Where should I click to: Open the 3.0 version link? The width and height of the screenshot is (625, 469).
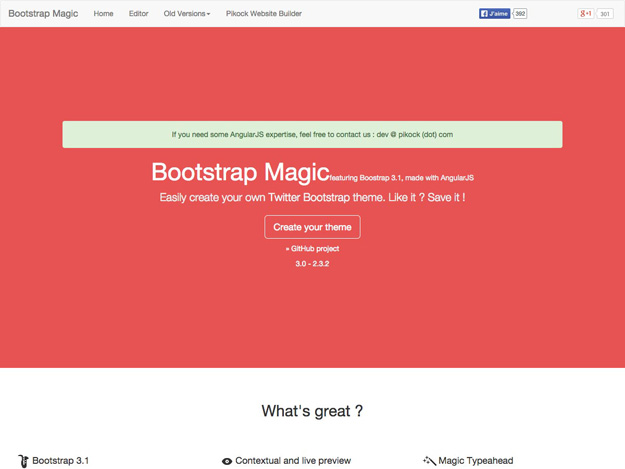pyautogui.click(x=301, y=264)
